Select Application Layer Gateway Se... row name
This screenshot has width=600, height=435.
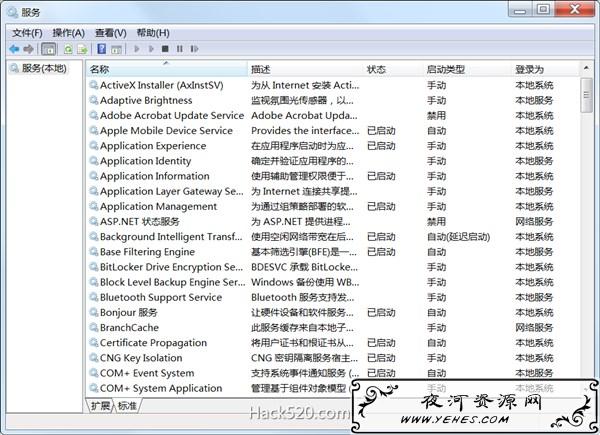coord(171,191)
